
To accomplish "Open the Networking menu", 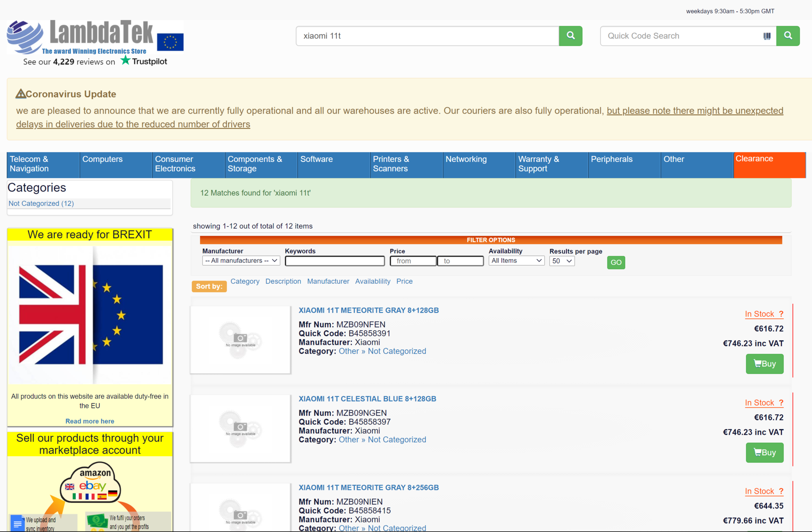I will (x=479, y=165).
